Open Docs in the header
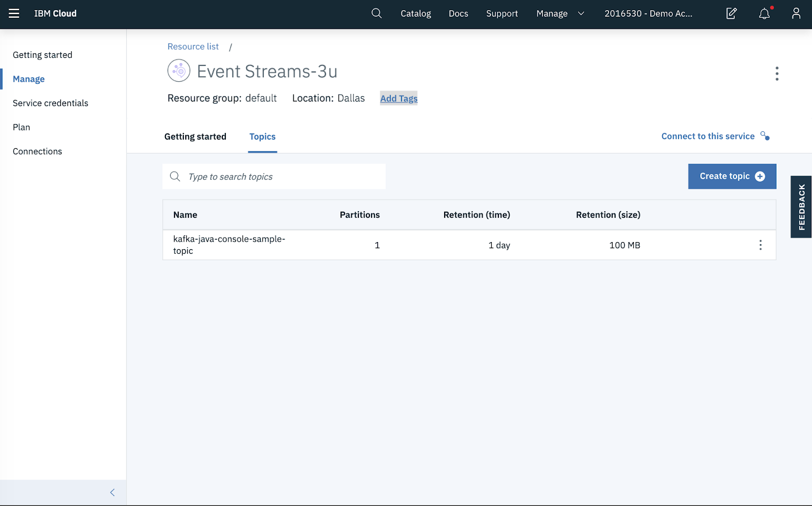 click(x=458, y=14)
